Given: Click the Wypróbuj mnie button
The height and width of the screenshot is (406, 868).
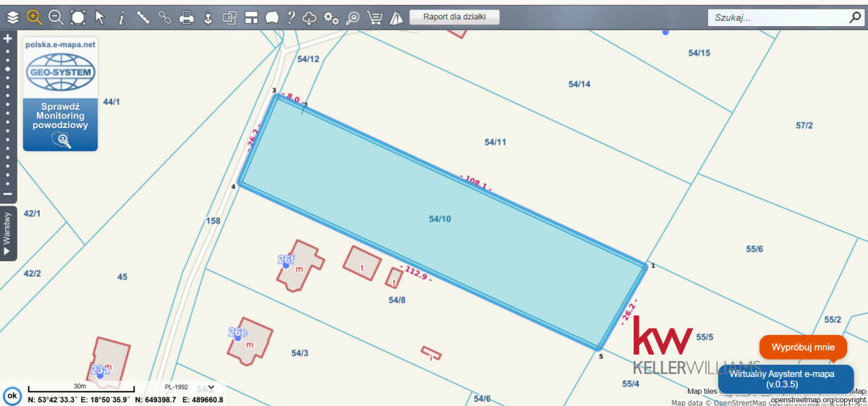Looking at the screenshot, I should click(803, 347).
